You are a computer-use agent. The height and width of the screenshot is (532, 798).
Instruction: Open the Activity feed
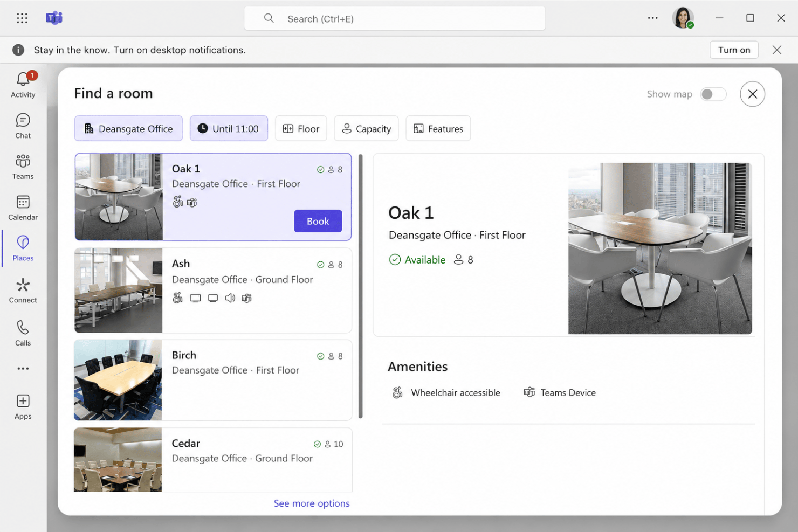(x=23, y=85)
